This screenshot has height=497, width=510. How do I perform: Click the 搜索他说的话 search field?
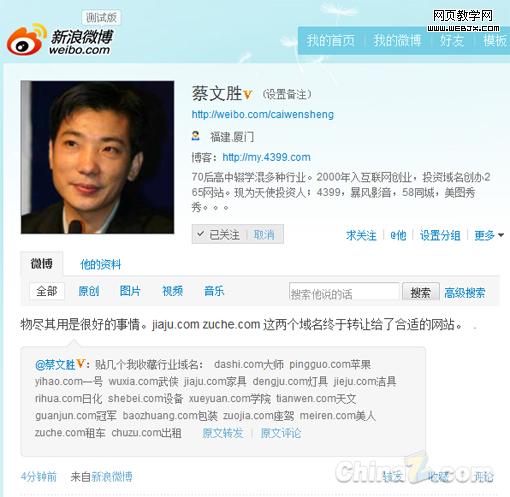344,292
